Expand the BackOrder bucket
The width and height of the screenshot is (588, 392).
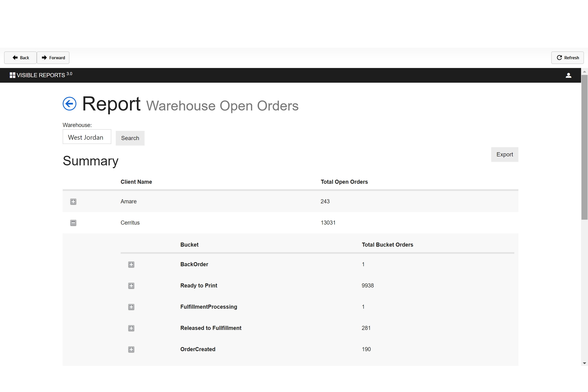(131, 265)
